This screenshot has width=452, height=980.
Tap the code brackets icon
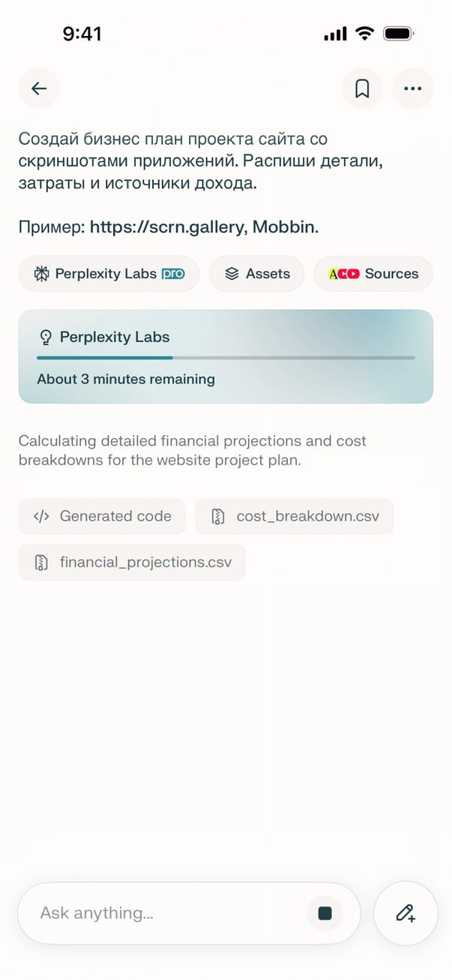pos(41,516)
